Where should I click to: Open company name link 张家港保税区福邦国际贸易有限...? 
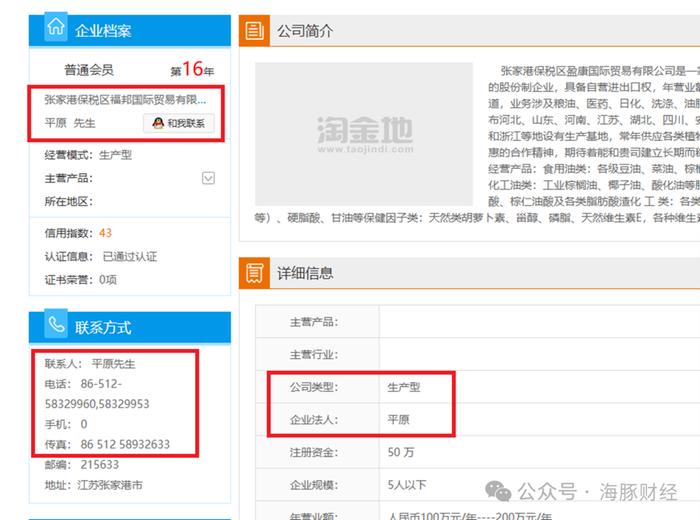coord(125,100)
